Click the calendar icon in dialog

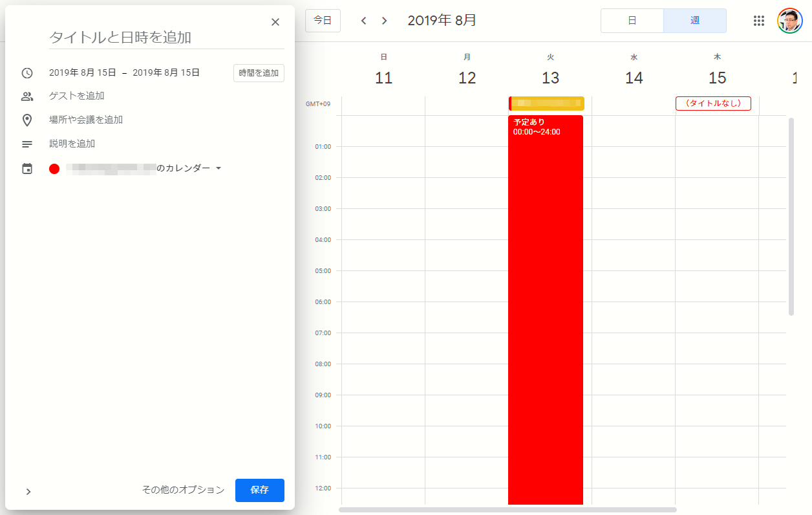click(x=27, y=169)
